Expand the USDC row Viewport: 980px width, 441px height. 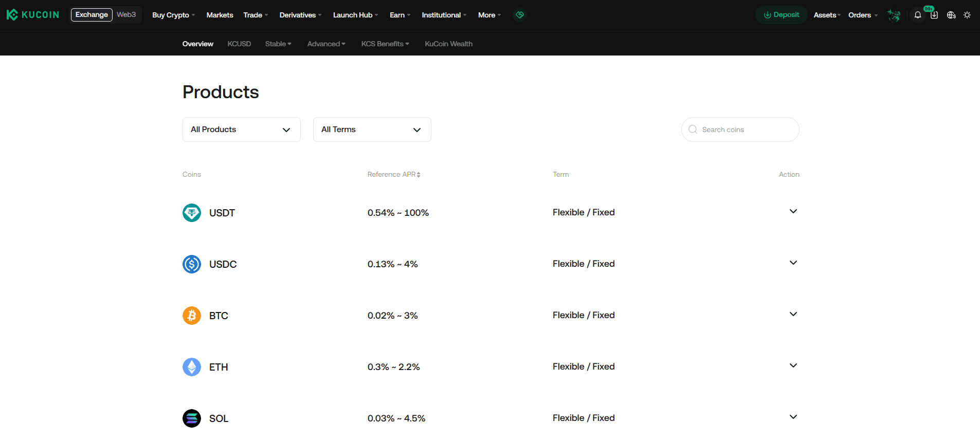[x=793, y=263]
